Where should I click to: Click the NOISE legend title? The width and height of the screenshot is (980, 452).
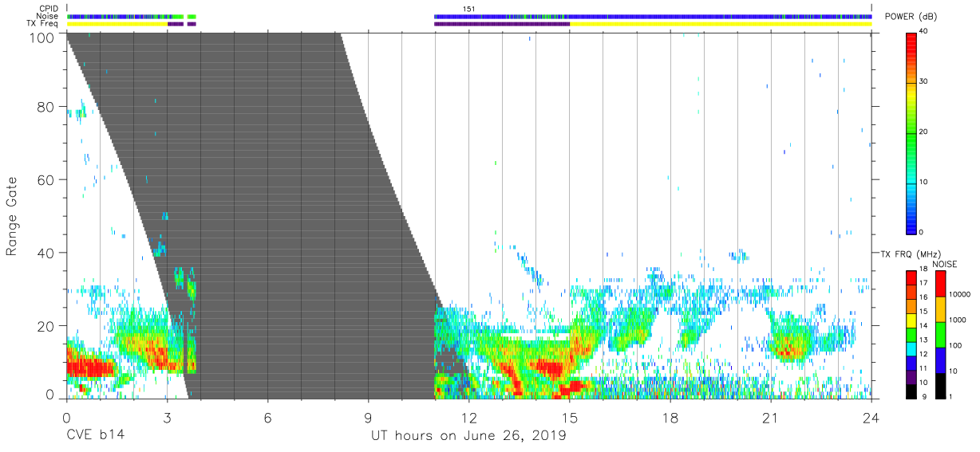point(945,264)
